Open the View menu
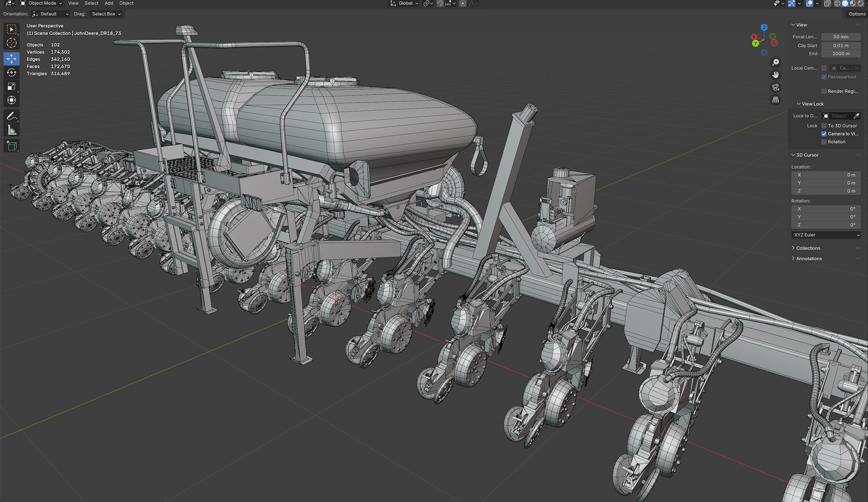The width and height of the screenshot is (868, 502). coord(73,3)
